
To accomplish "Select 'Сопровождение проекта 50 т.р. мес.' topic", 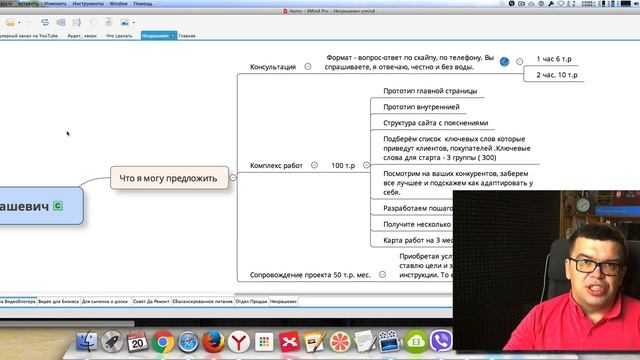I will click(310, 275).
